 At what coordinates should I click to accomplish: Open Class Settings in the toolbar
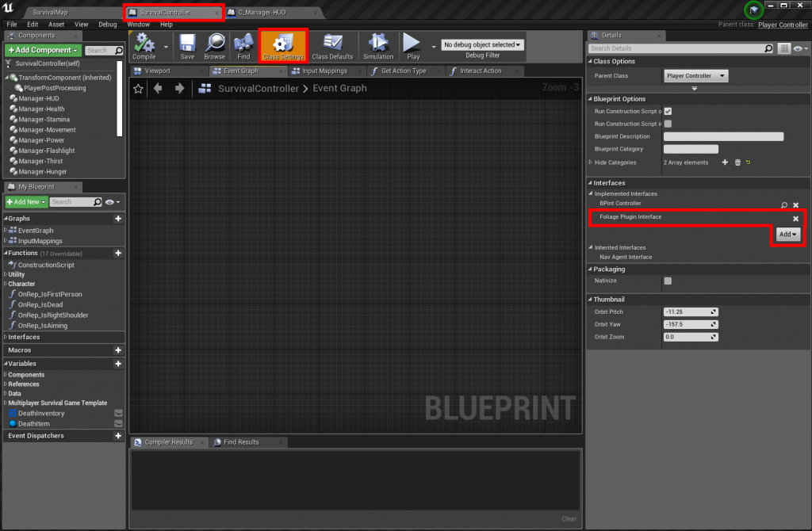[x=283, y=44]
